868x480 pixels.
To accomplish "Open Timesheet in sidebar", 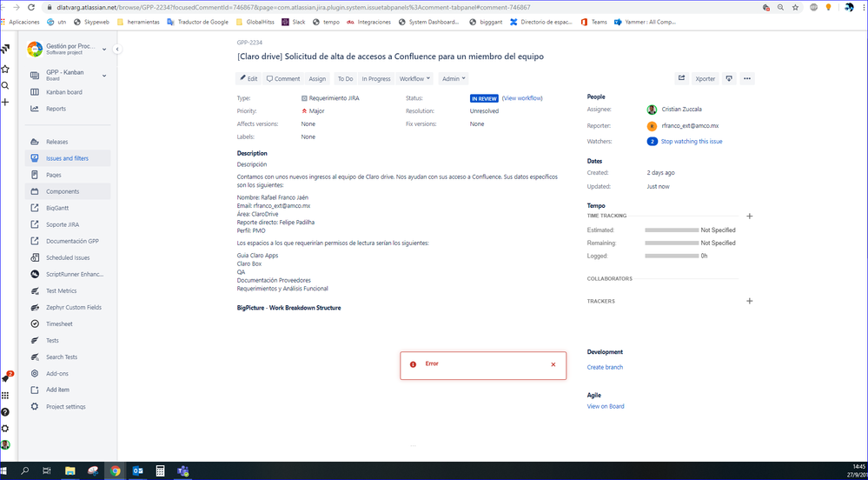I will tap(68, 323).
